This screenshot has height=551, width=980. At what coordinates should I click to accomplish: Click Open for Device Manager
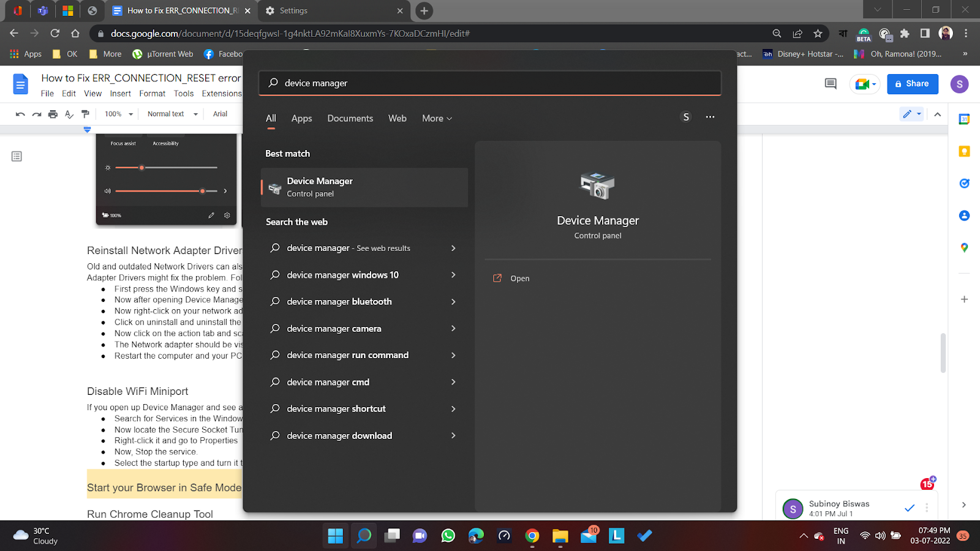[519, 279]
